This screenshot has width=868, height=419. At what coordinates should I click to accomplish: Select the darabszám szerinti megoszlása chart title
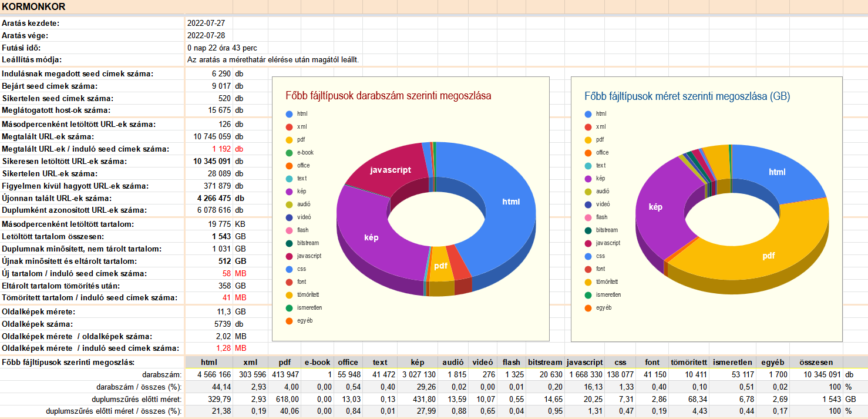[x=388, y=96]
